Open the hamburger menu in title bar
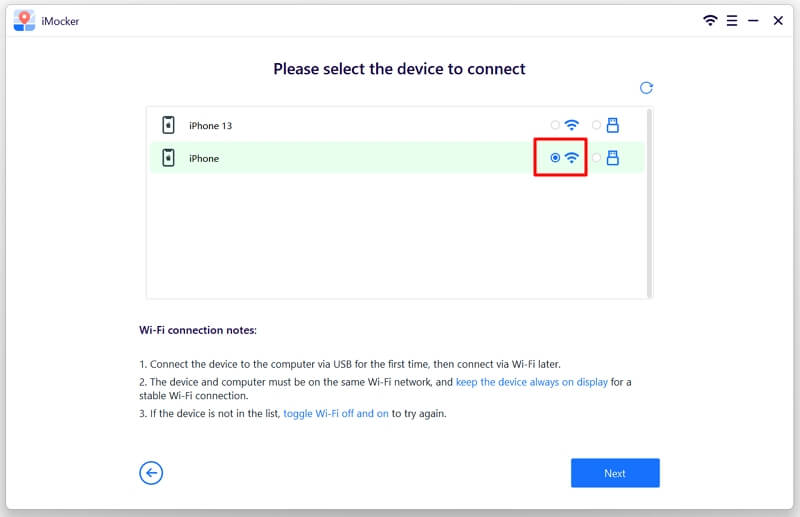Image resolution: width=800 pixels, height=517 pixels. coord(732,21)
